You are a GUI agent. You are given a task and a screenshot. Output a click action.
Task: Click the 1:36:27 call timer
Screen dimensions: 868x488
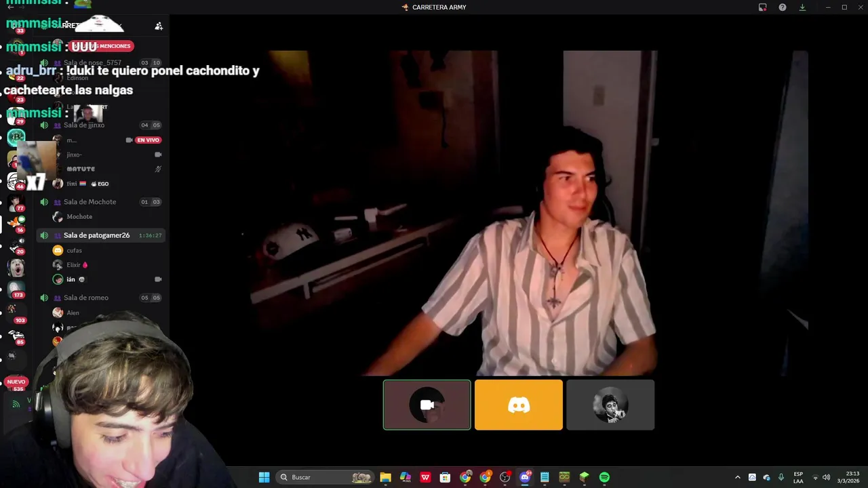coord(150,235)
